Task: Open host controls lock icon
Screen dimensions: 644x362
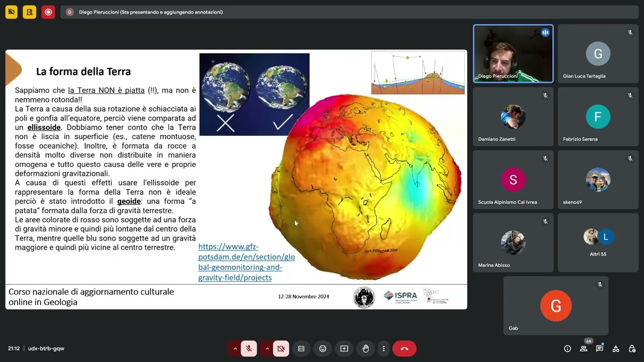Action: pos(632,348)
